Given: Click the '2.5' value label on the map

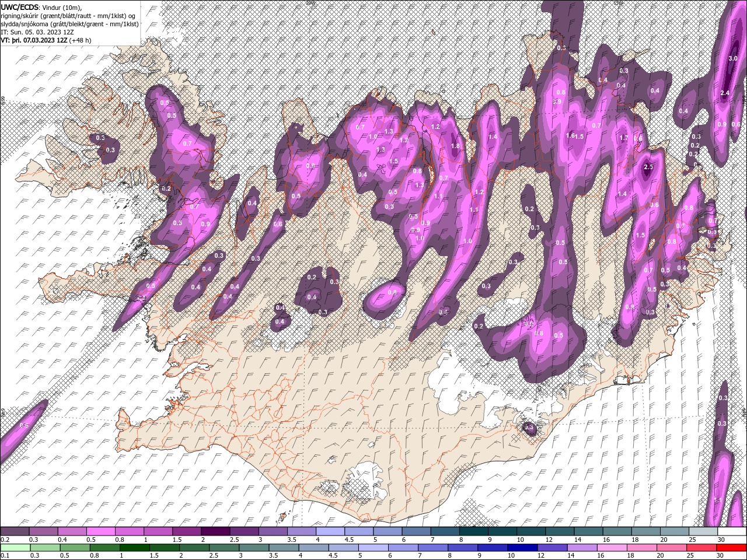Looking at the screenshot, I should coord(648,167).
